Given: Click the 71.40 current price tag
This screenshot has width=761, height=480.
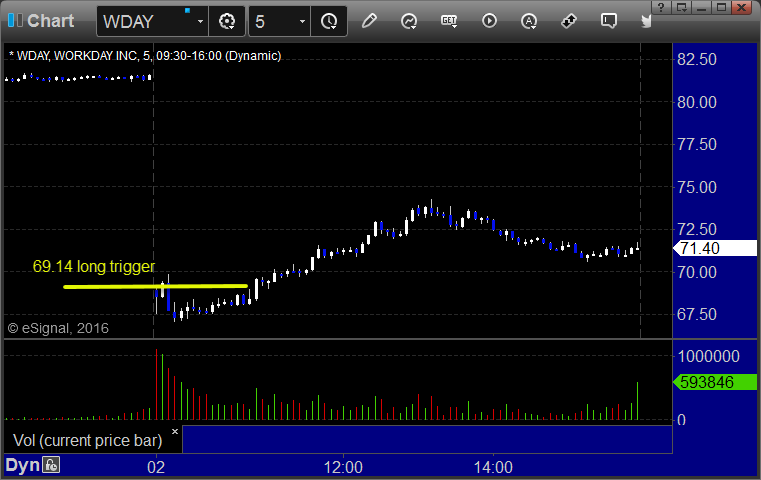Looking at the screenshot, I should [715, 248].
